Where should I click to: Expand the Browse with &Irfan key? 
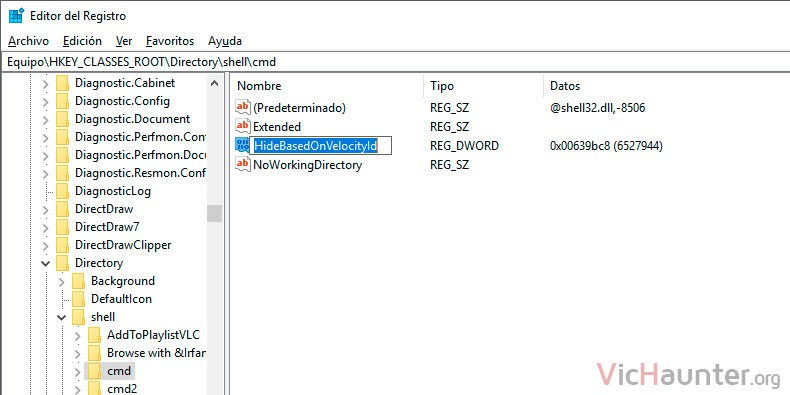coord(78,353)
